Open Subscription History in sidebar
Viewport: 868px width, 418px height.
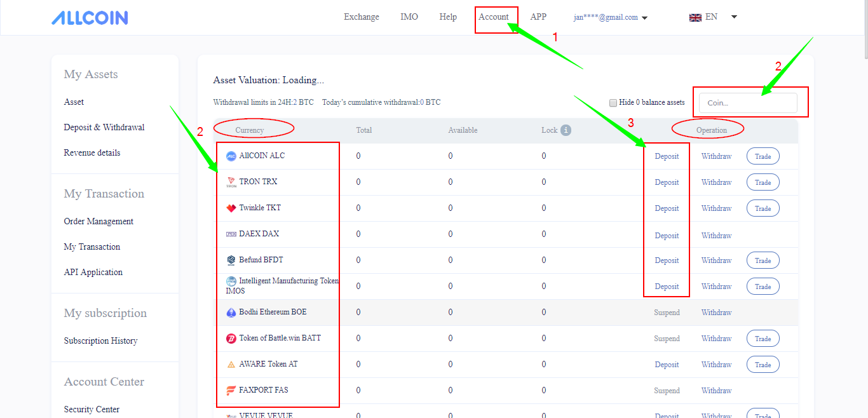click(x=100, y=340)
